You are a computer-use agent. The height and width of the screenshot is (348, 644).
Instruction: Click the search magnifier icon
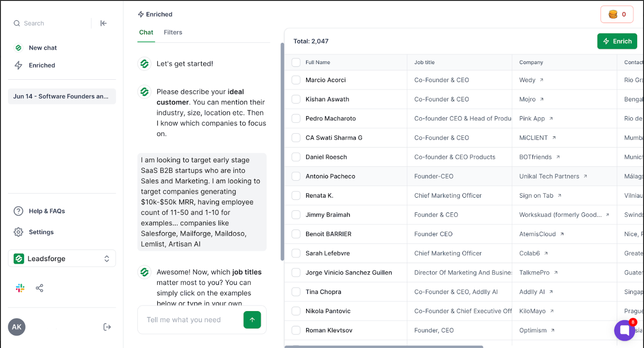pyautogui.click(x=17, y=23)
